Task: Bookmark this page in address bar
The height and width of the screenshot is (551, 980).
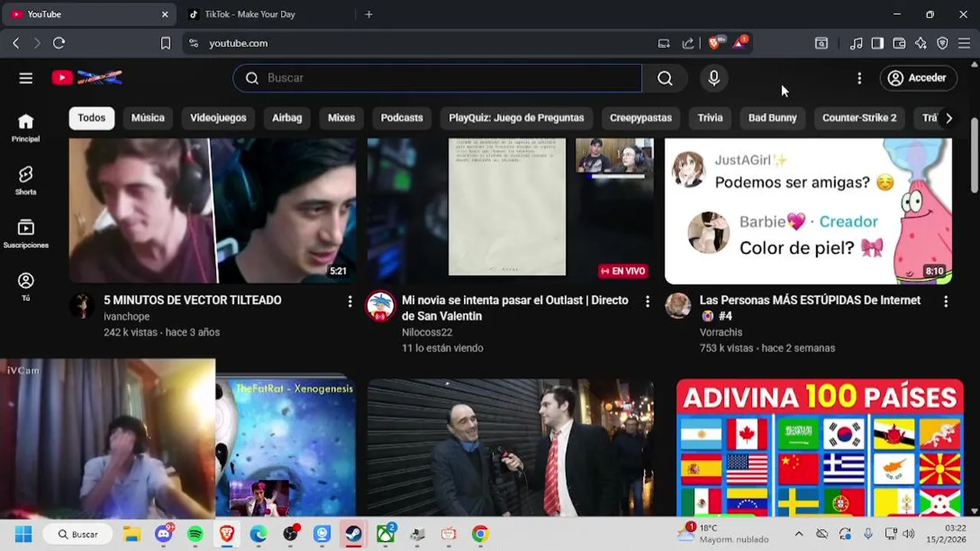Action: pos(165,44)
